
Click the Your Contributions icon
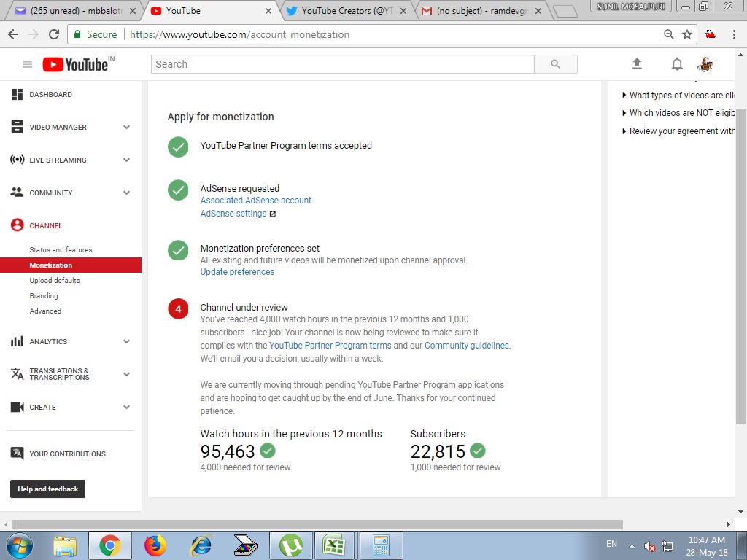tap(18, 454)
